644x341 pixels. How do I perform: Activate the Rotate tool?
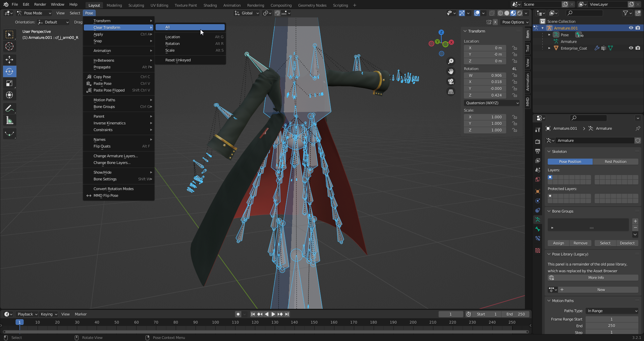[9, 71]
